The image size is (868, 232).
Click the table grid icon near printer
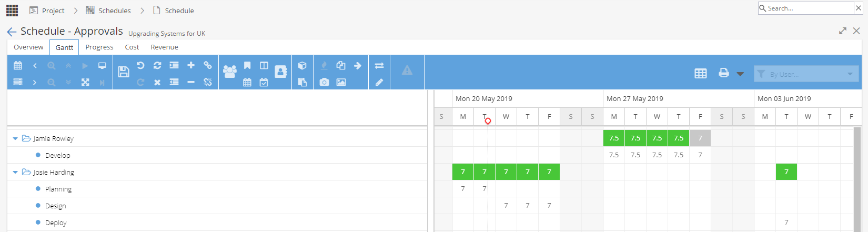pos(701,74)
